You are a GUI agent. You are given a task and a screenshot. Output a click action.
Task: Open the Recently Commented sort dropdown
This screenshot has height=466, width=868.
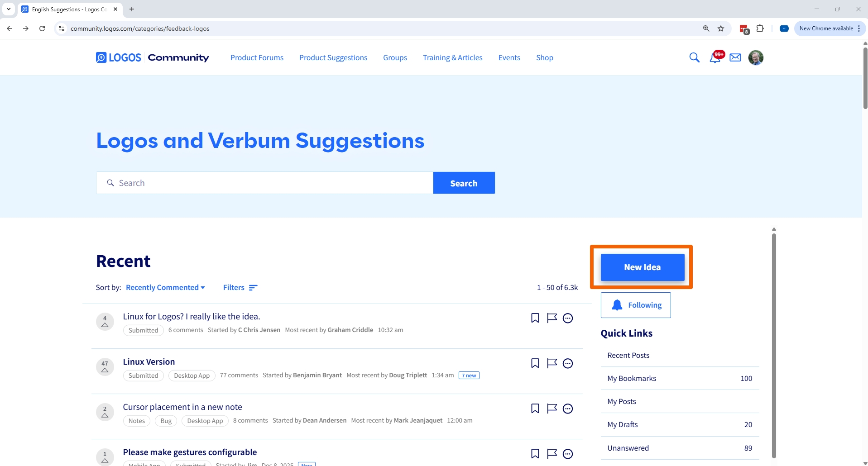tap(165, 287)
